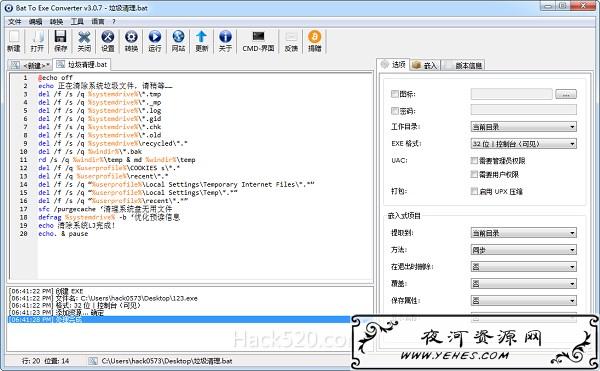Viewport: 600px width, 371px height.
Task: Click status bar text '行: 20 位置: 14'
Action: coord(46,361)
